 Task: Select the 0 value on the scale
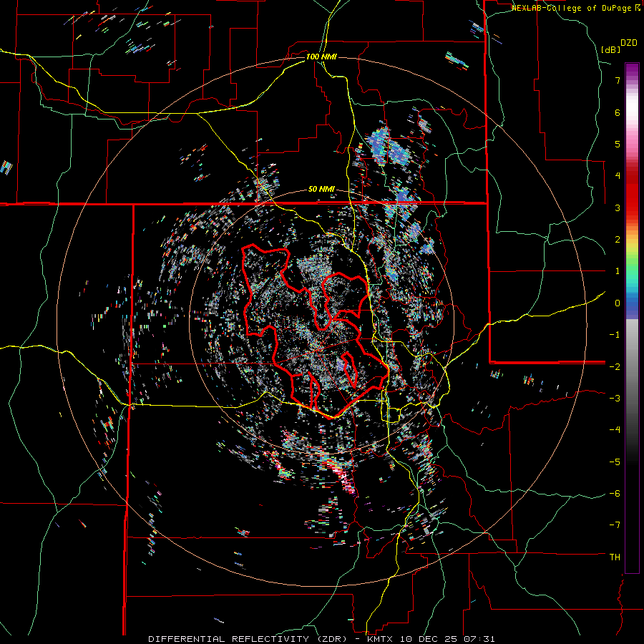click(618, 303)
